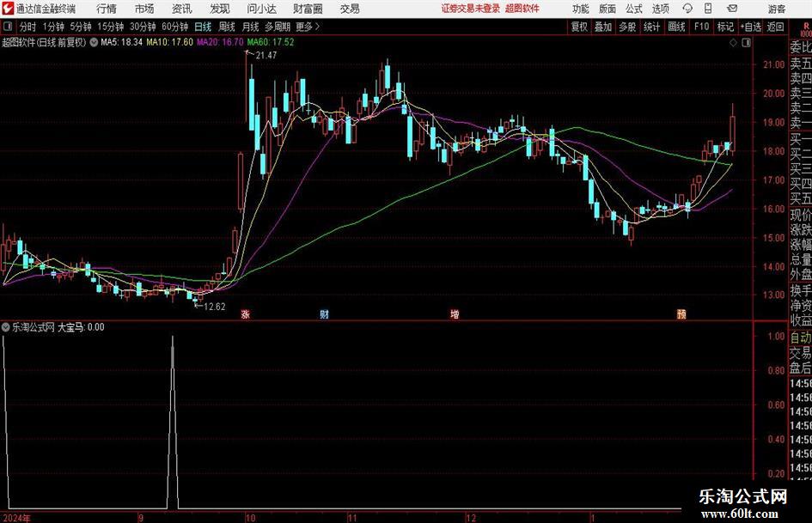Open the F10 company info button
Screen dimensions: 812x523
click(702, 27)
